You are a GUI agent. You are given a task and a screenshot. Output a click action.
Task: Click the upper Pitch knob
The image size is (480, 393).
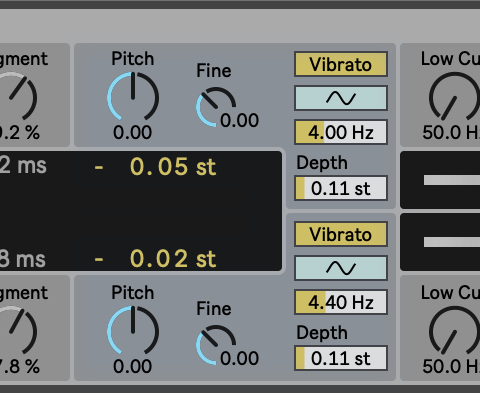coord(133,97)
